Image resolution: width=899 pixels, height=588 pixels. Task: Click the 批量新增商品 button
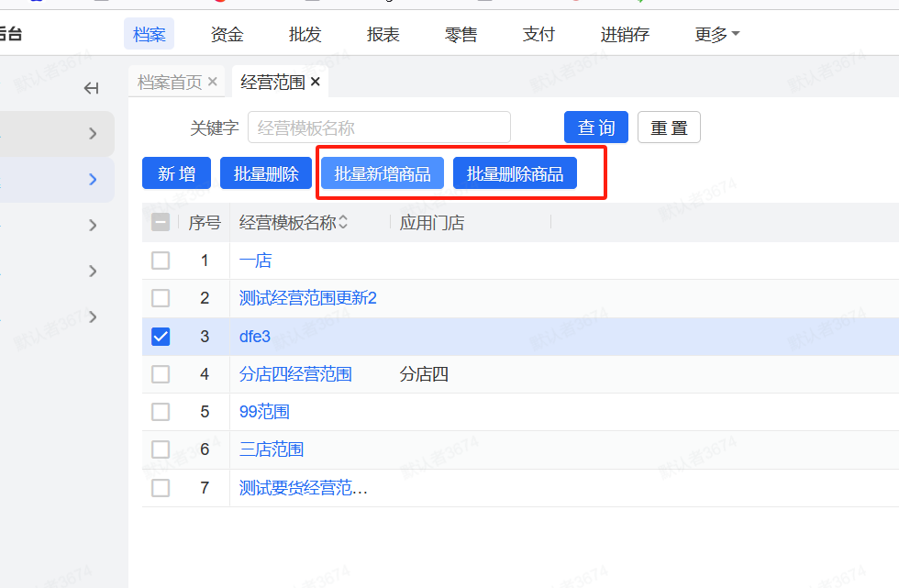383,173
